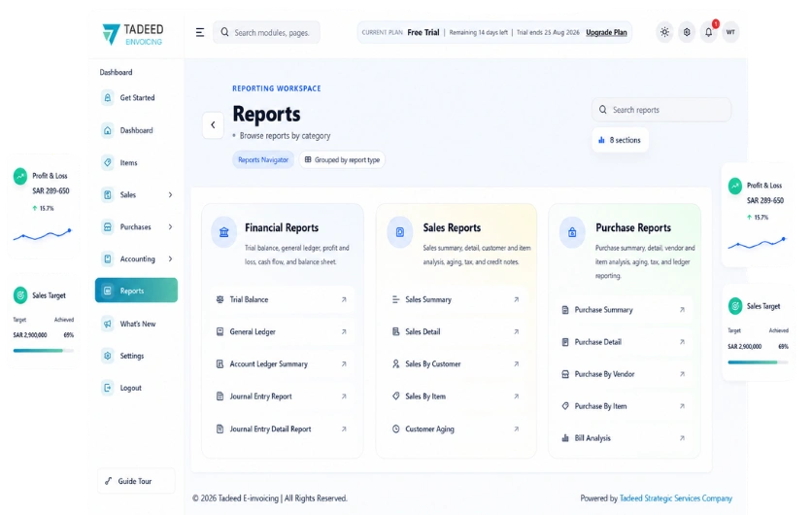Click the Purchase Reports card heading

[x=633, y=227]
